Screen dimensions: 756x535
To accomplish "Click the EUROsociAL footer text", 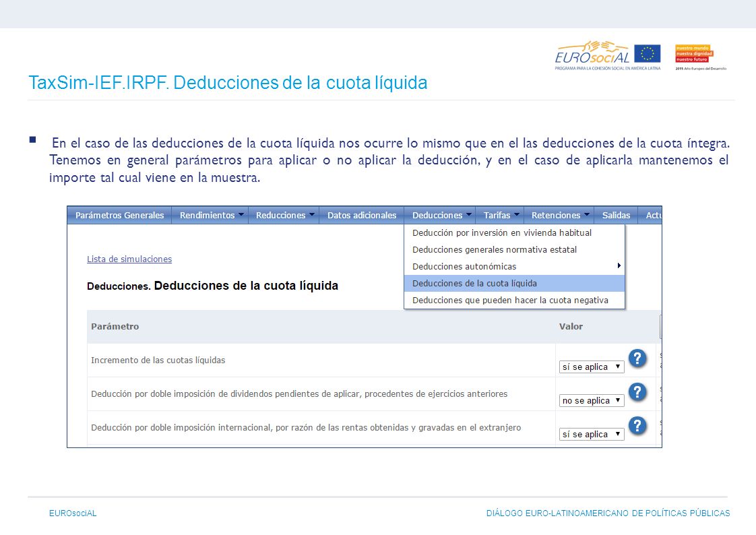I will [x=73, y=513].
